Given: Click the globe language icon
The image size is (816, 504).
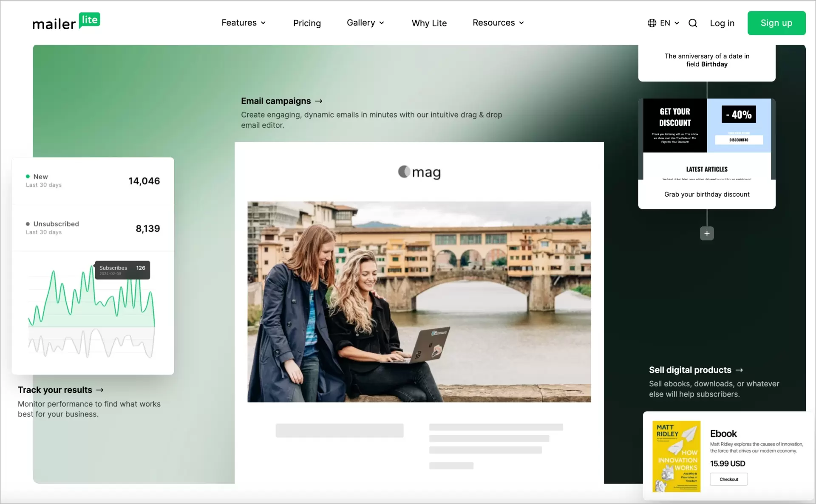Looking at the screenshot, I should pos(652,23).
